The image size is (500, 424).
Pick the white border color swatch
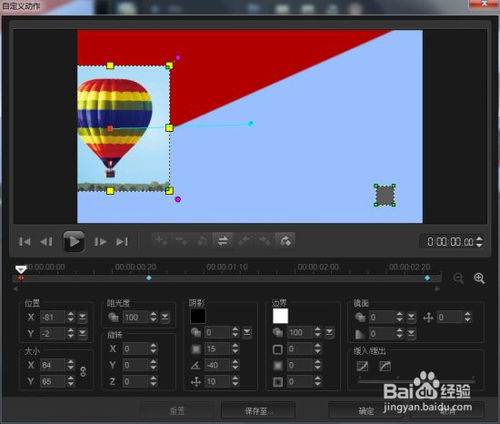point(280,316)
